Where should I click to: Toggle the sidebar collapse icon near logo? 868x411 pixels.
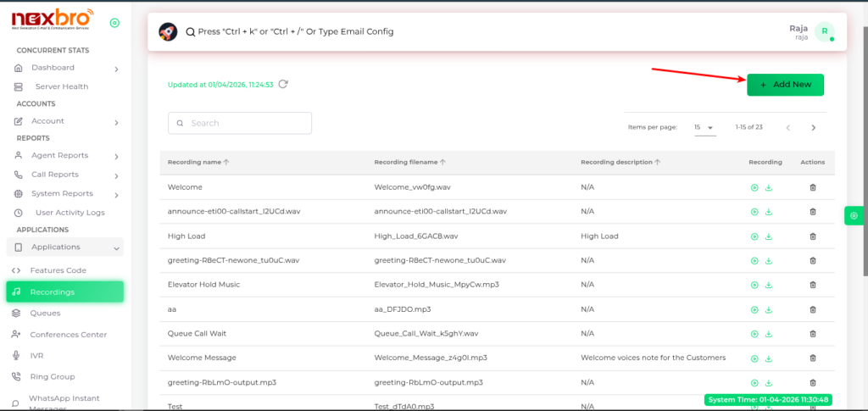coord(114,22)
